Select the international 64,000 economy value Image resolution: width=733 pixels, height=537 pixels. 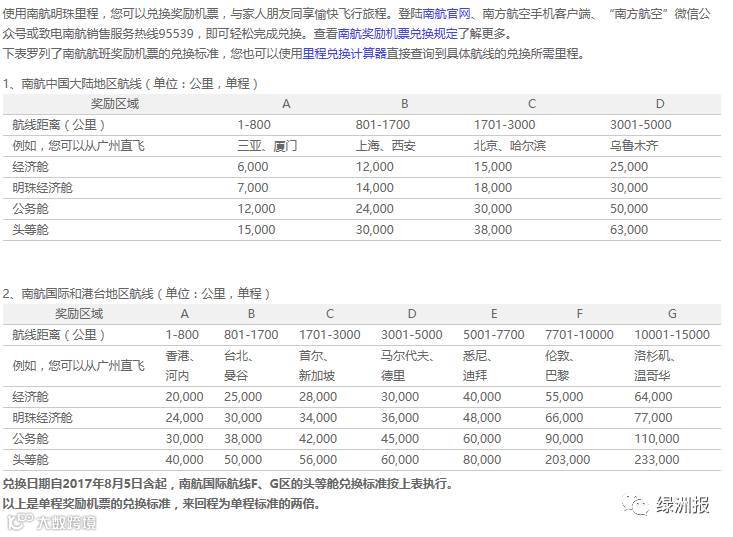point(653,397)
